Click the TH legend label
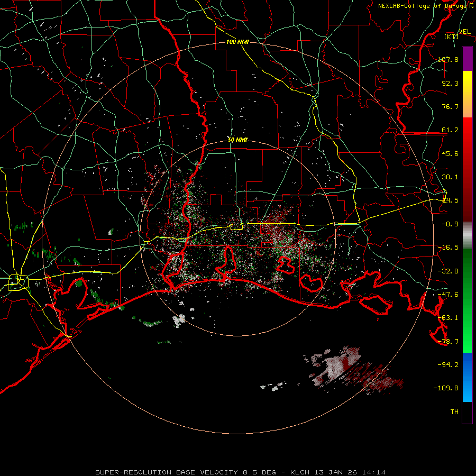Viewport: 476px width, 476px height. pos(454,412)
